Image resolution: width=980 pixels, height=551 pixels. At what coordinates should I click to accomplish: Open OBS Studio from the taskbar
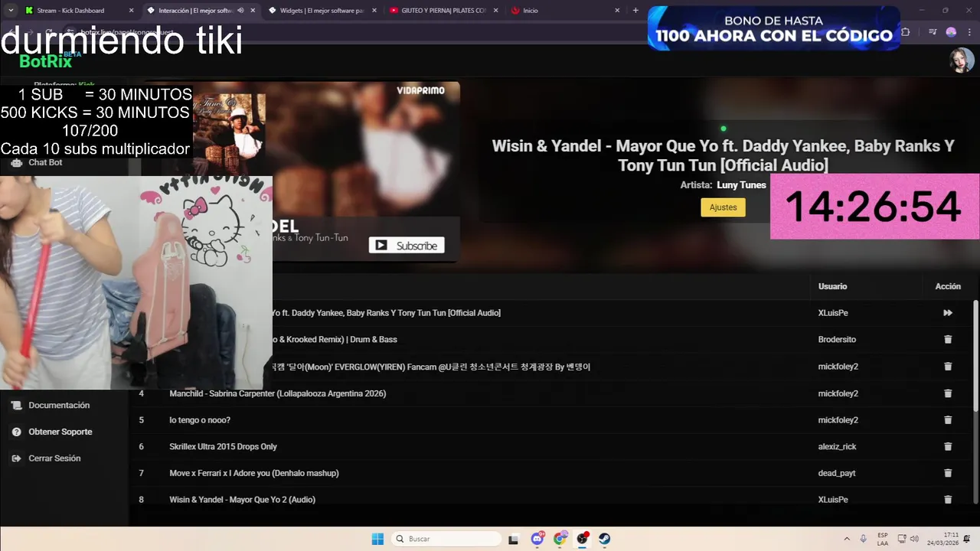point(583,539)
